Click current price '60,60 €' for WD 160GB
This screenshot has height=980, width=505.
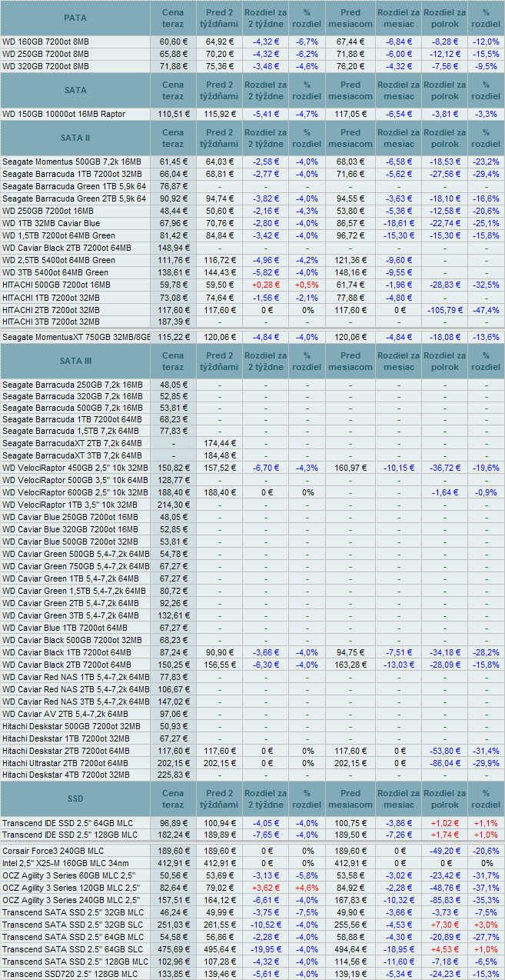173,42
